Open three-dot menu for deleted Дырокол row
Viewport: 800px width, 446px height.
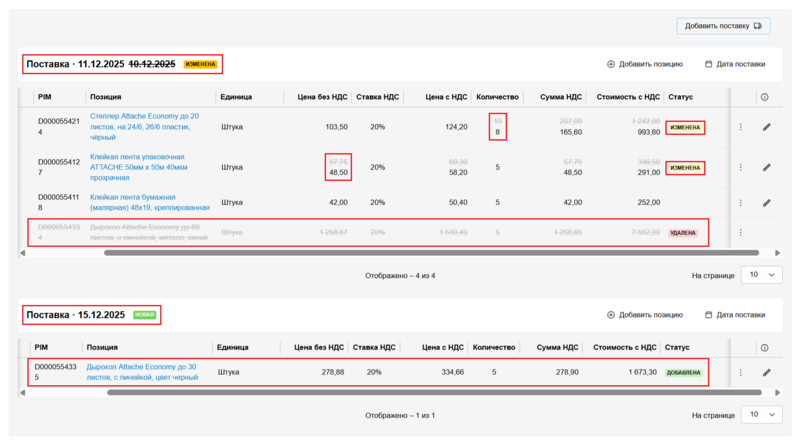tap(741, 232)
